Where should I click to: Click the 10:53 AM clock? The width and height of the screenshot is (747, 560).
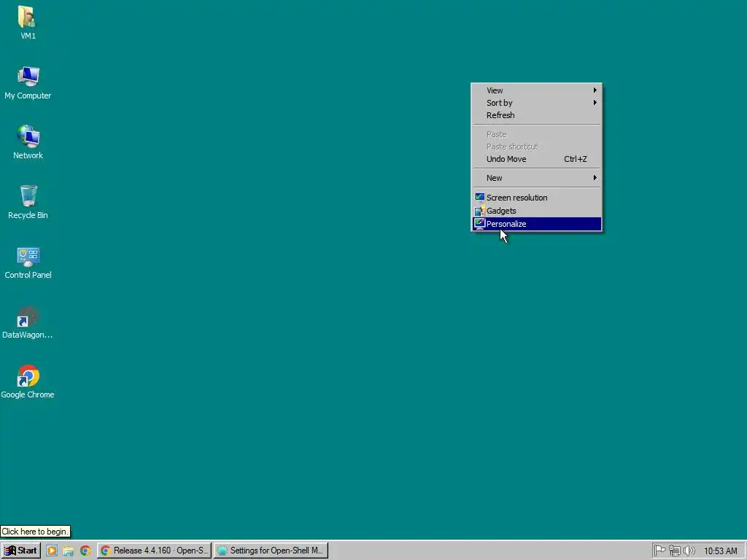pos(720,551)
